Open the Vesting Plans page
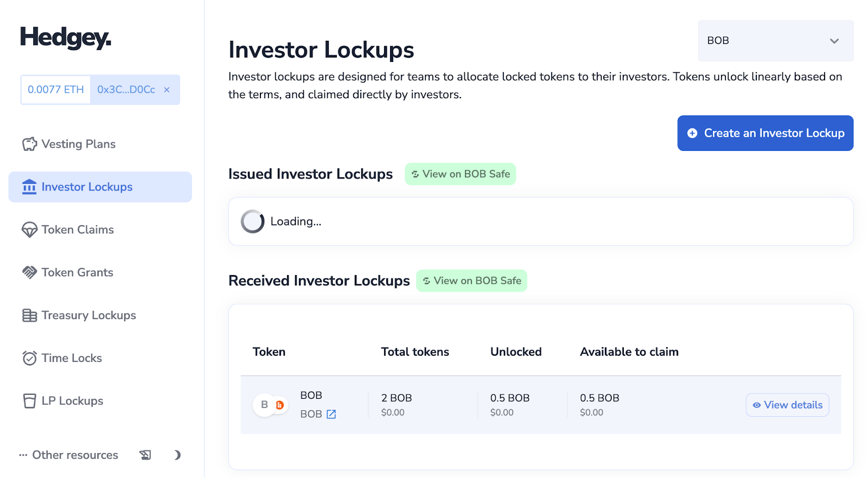 [x=79, y=144]
